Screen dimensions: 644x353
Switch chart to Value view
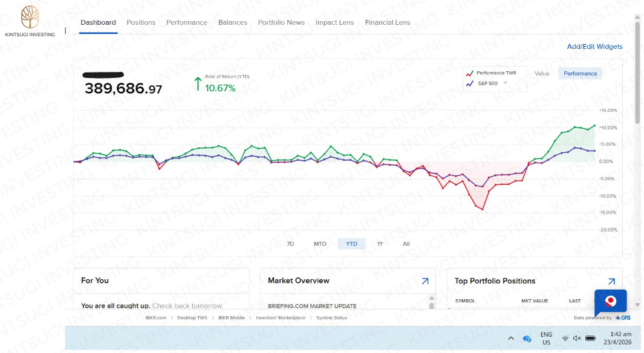pyautogui.click(x=542, y=74)
